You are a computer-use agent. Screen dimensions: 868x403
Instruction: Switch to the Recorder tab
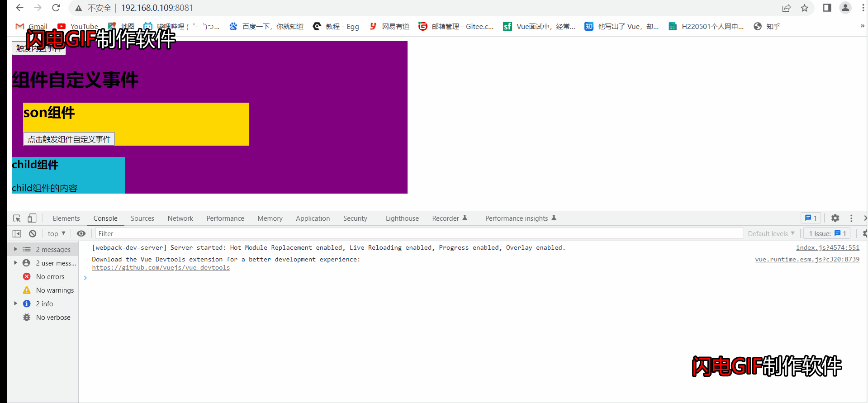450,218
